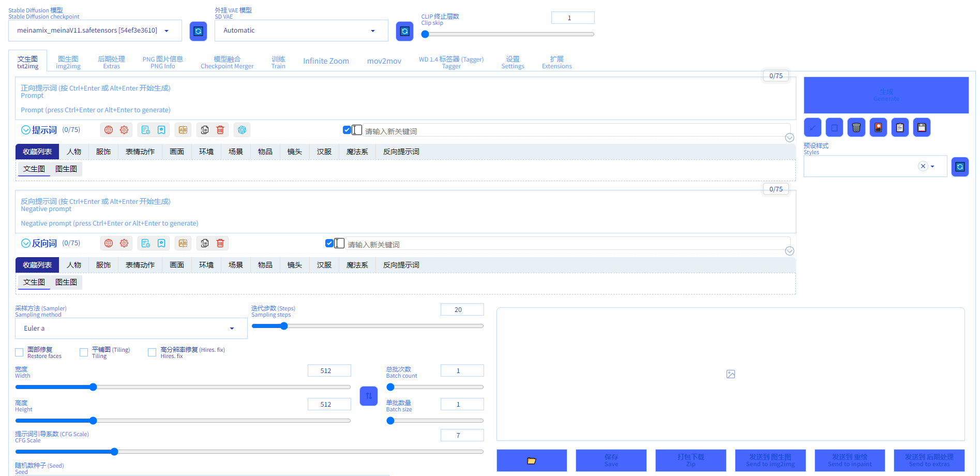Click the ChatGPT icon in the 提示词 toolbar
Screen dimensions: 980x476
(x=242, y=130)
